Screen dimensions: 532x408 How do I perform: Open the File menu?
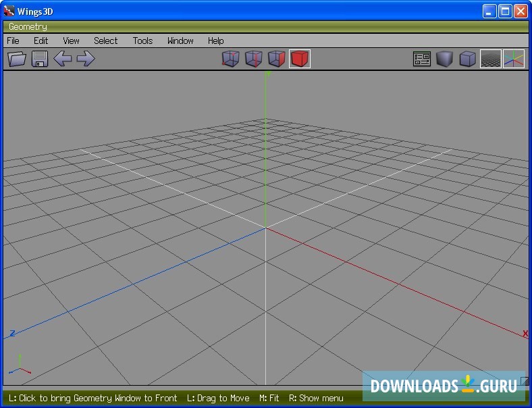pyautogui.click(x=13, y=41)
